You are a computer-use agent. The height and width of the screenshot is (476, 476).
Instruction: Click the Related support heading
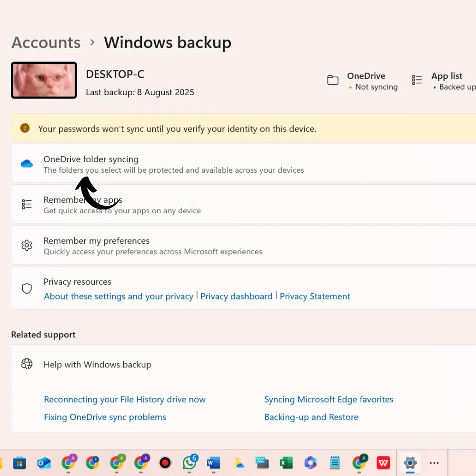pos(43,335)
